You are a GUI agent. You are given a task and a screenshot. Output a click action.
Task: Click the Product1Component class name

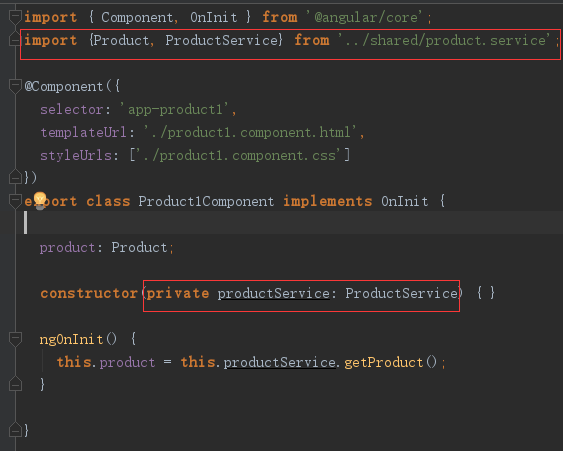pyautogui.click(x=206, y=201)
